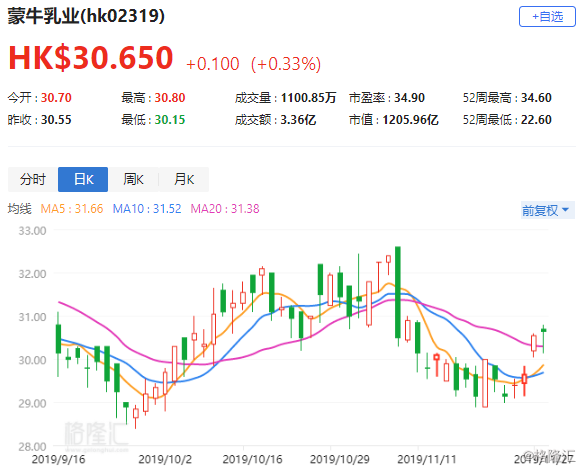Add stock with the +自选 button

coord(547,17)
